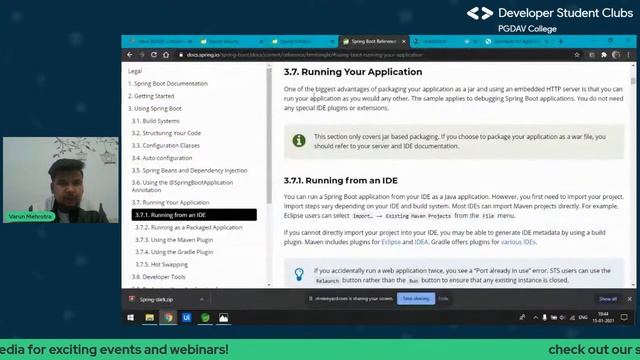Open 3.5. Spring Beans and Dependency Injection

189,170
